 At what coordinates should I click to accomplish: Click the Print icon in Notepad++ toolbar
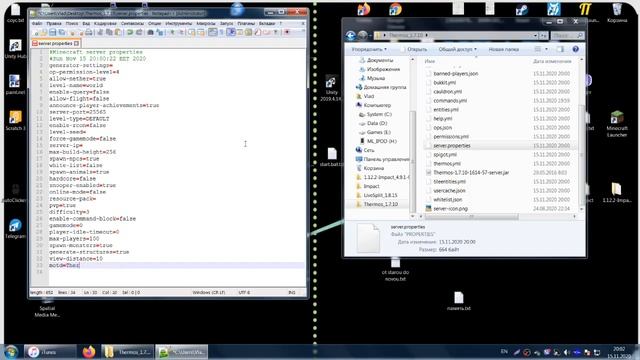coord(89,32)
